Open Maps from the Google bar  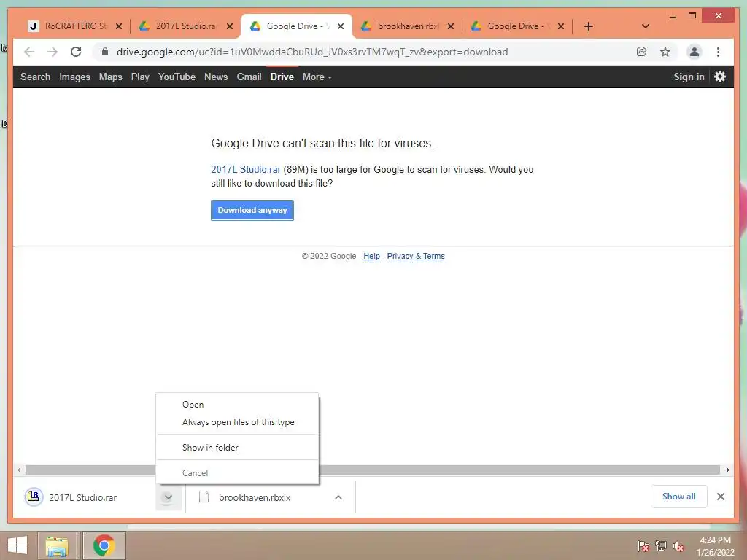tap(111, 77)
